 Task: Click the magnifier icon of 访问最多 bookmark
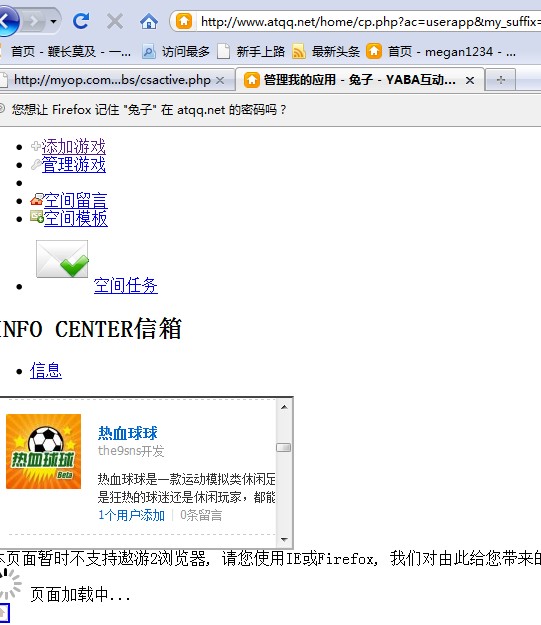click(x=149, y=52)
